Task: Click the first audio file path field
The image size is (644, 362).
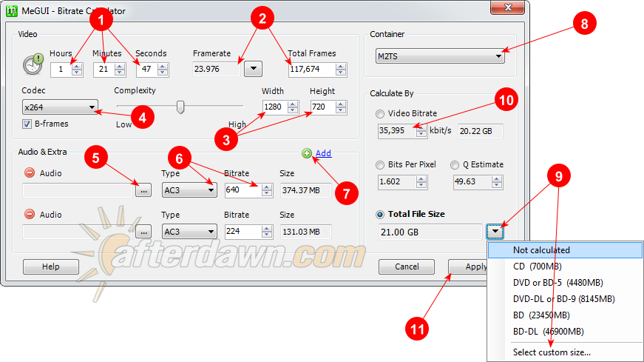Action: (78, 190)
